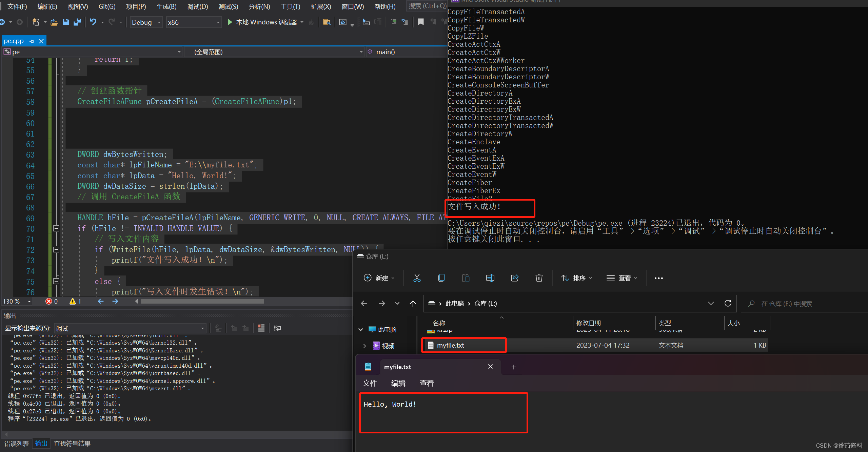
Task: Go to next issue with the right arrow
Action: click(x=115, y=301)
